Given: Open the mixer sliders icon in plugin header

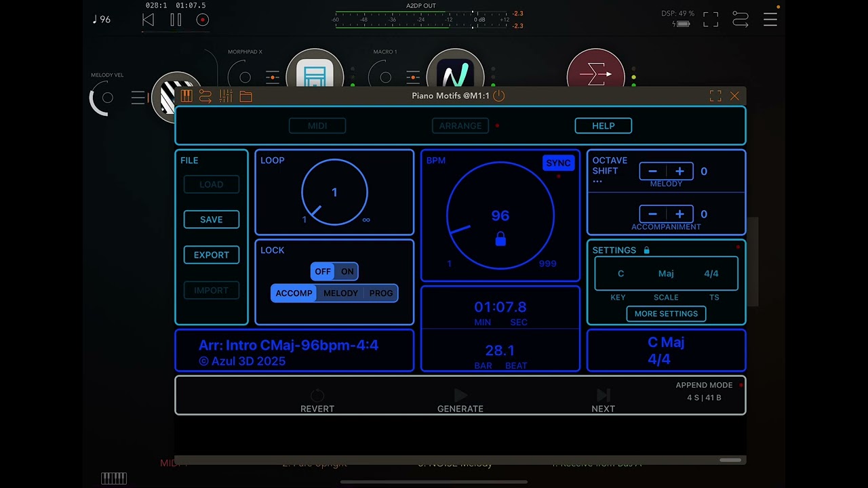Looking at the screenshot, I should (226, 96).
